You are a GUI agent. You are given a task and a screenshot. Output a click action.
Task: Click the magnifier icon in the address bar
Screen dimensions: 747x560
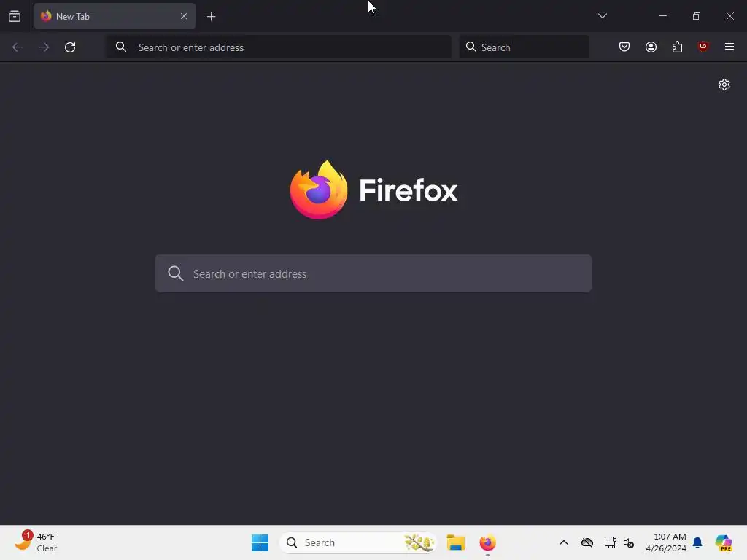[x=121, y=47]
